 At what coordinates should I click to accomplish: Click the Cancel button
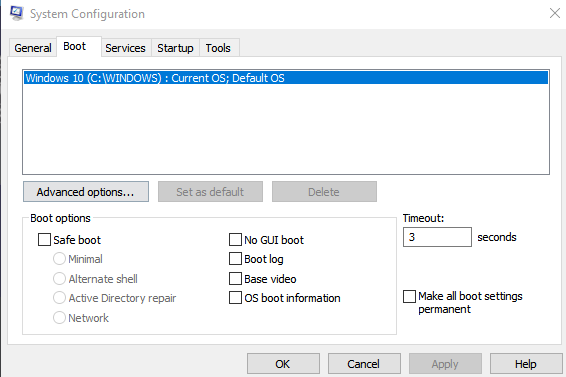[x=364, y=364]
